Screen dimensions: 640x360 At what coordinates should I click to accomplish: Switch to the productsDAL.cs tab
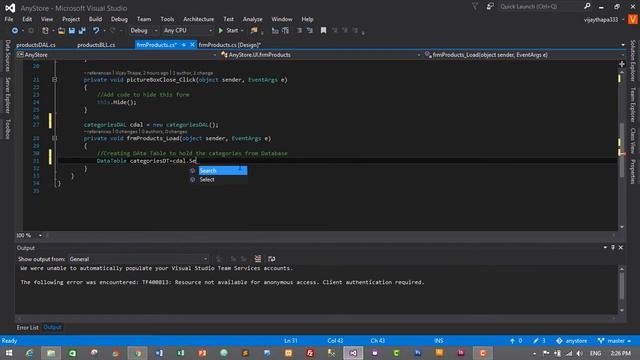coord(36,45)
